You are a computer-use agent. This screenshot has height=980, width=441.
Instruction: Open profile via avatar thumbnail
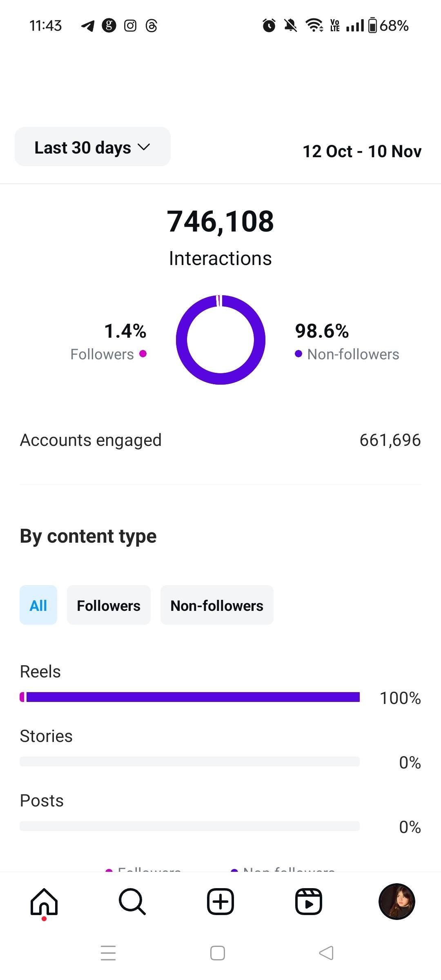point(397,902)
